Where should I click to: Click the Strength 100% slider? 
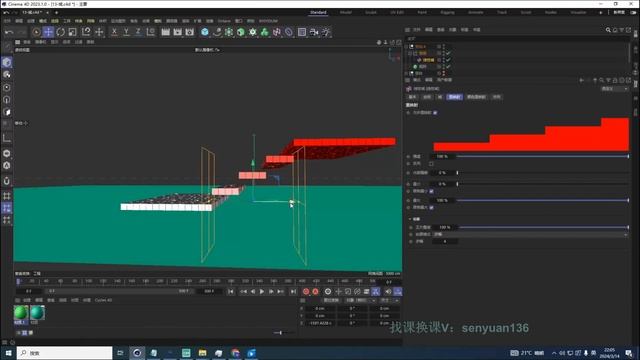[542, 156]
